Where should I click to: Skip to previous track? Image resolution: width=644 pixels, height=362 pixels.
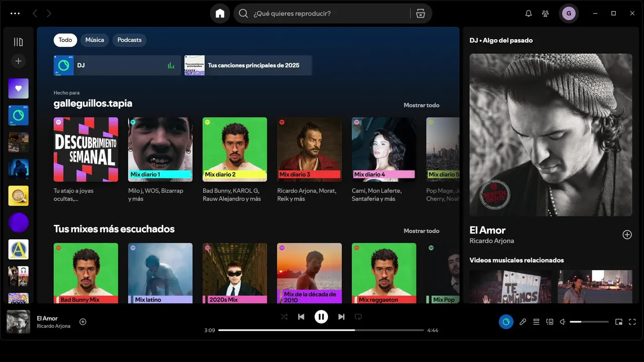301,317
